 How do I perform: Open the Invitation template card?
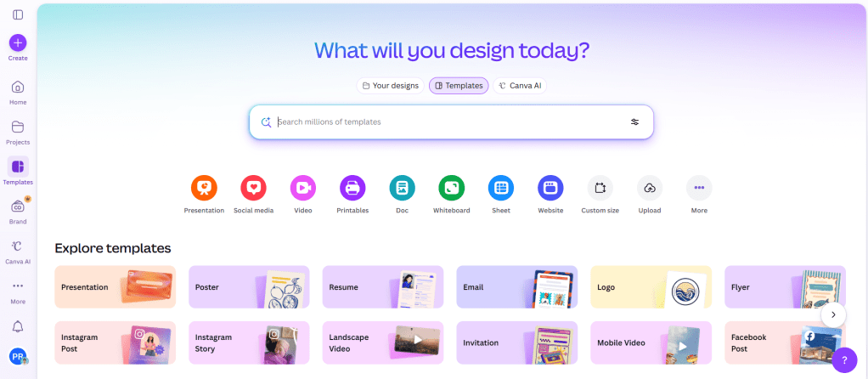(x=517, y=342)
